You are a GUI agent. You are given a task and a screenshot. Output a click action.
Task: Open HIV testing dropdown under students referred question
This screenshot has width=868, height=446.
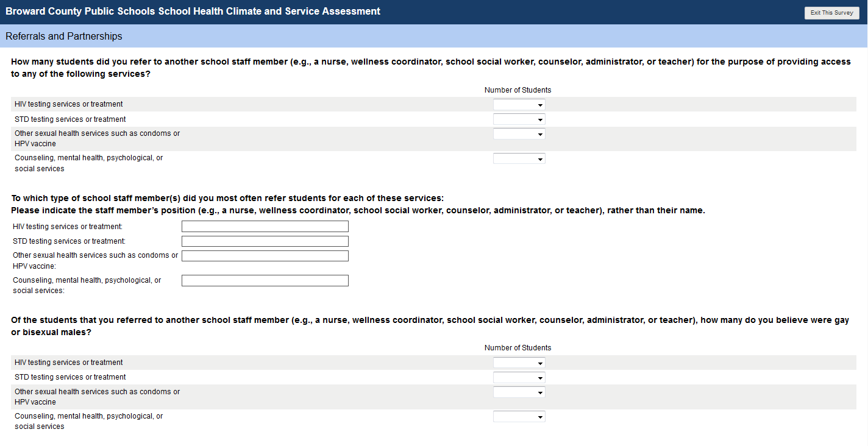[x=519, y=105]
